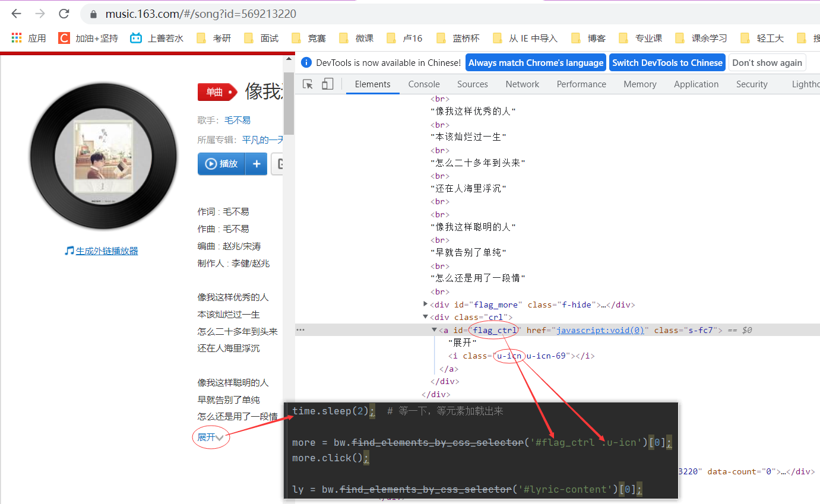Click Switch DevTools to Chinese button
This screenshot has height=504, width=820.
667,62
